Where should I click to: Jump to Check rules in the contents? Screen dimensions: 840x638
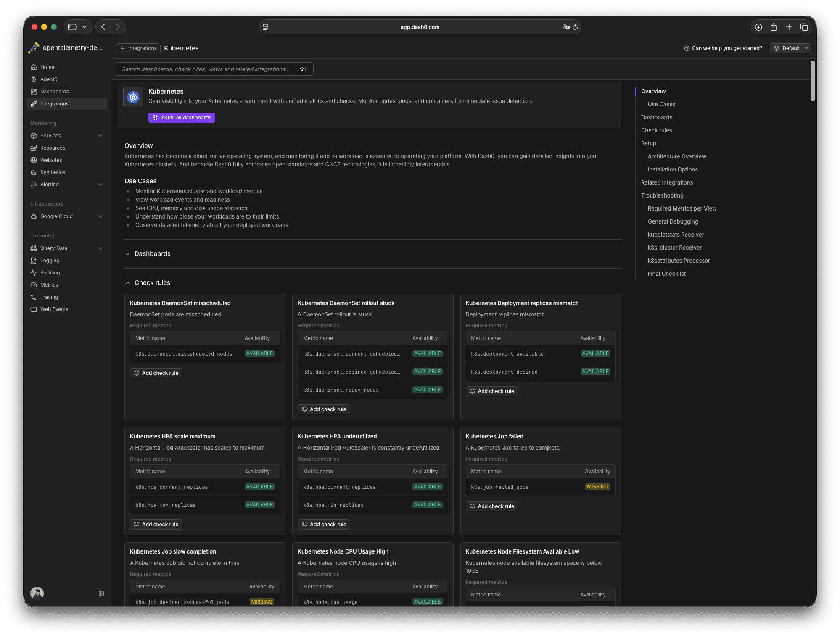pyautogui.click(x=656, y=130)
